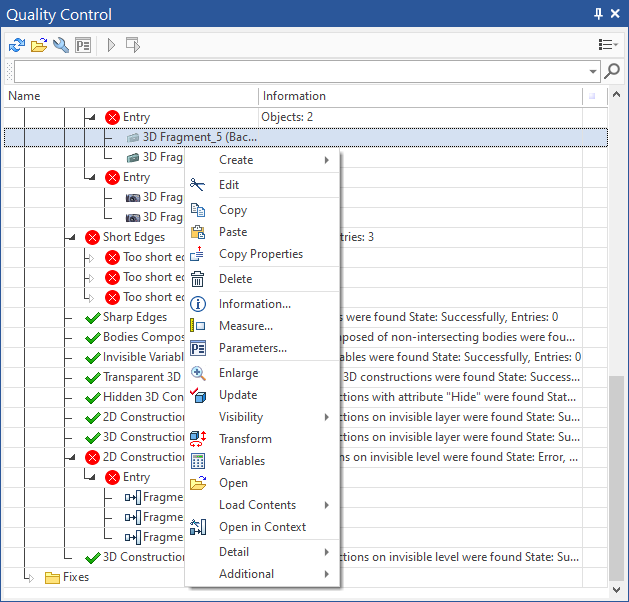Click the Open folder icon in the toolbar
The image size is (629, 602).
pos(39,45)
